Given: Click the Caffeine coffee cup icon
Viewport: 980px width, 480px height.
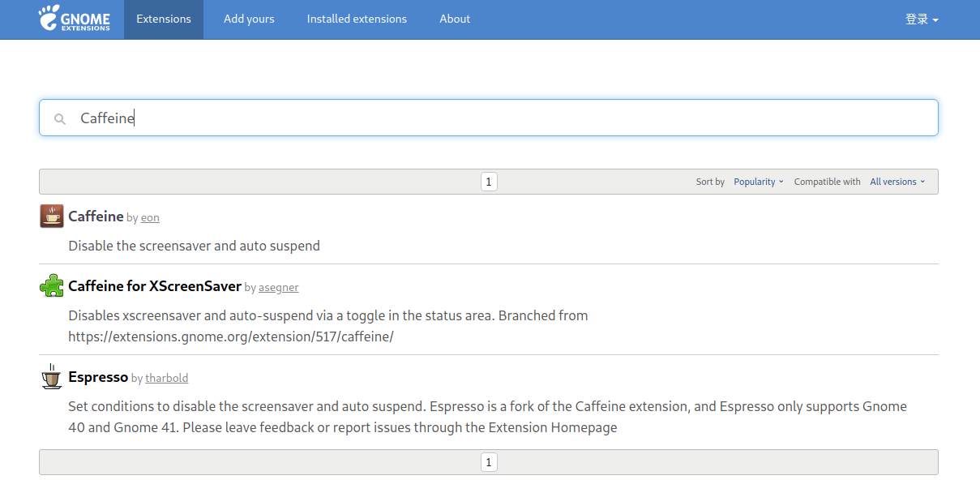Looking at the screenshot, I should click(x=52, y=216).
